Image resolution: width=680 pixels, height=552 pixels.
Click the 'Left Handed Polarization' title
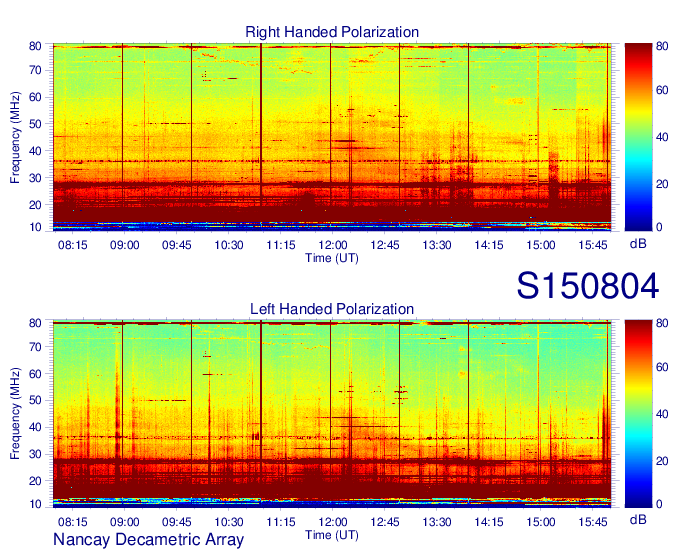pos(332,309)
